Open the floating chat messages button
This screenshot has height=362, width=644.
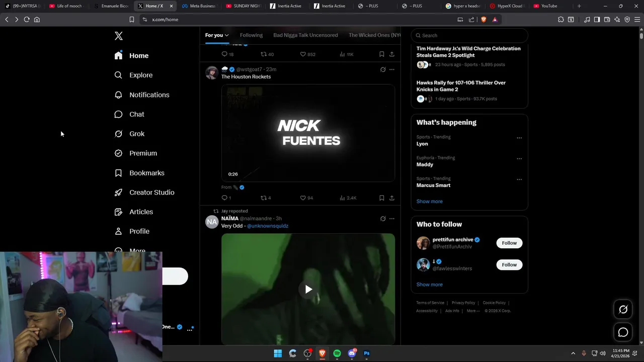tap(623, 332)
